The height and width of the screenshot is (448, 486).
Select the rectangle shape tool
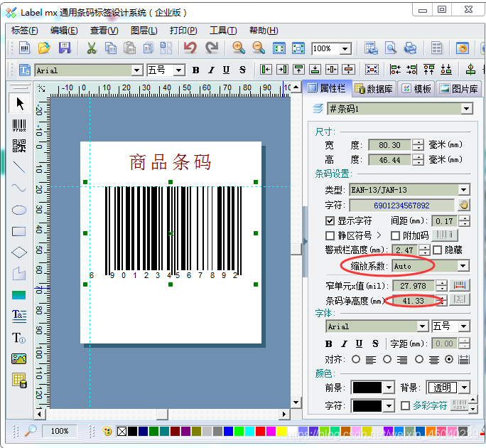tap(19, 231)
